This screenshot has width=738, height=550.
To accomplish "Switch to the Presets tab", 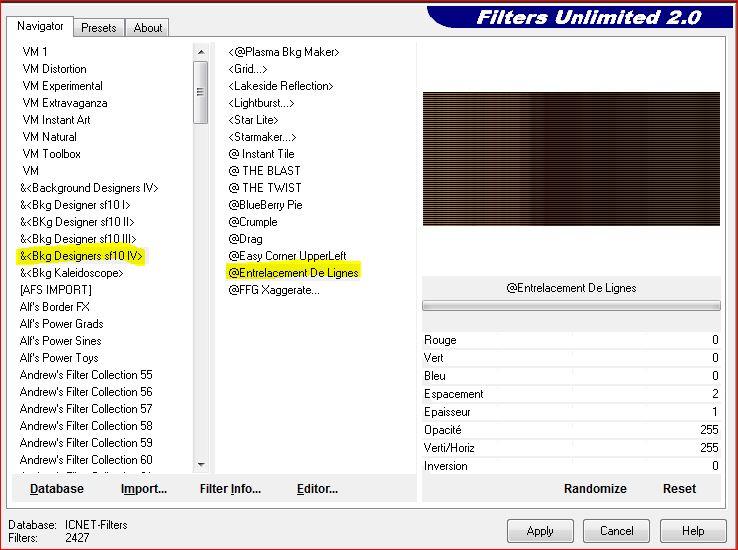I will [x=98, y=28].
